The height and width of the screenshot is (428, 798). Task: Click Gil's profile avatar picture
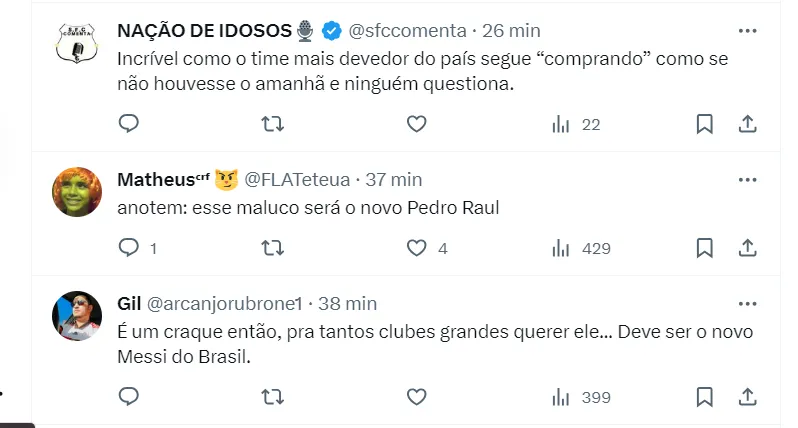(77, 317)
